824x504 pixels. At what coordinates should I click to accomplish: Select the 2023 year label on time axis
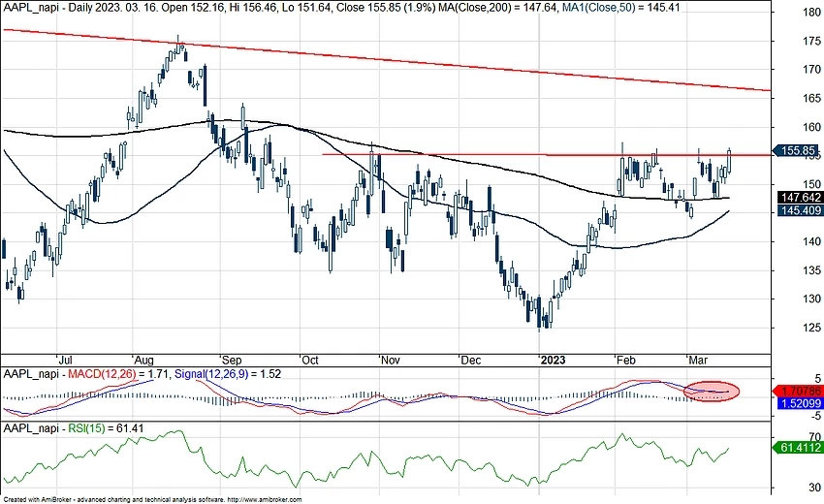[x=553, y=361]
